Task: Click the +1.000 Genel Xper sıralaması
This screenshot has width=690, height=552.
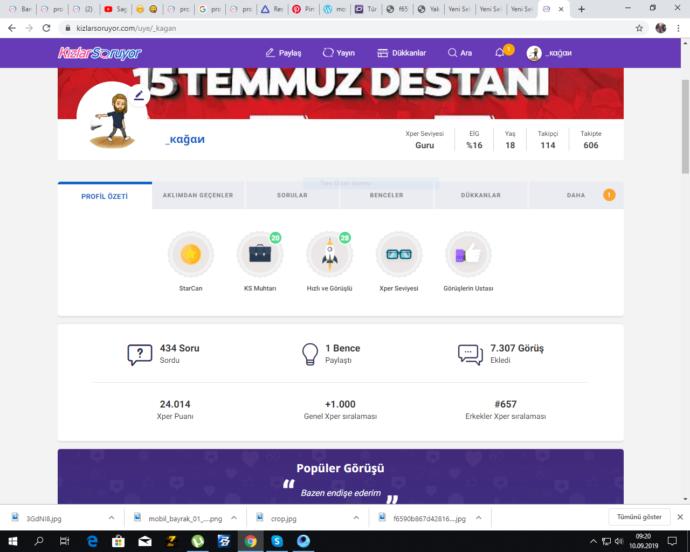Action: click(x=340, y=409)
